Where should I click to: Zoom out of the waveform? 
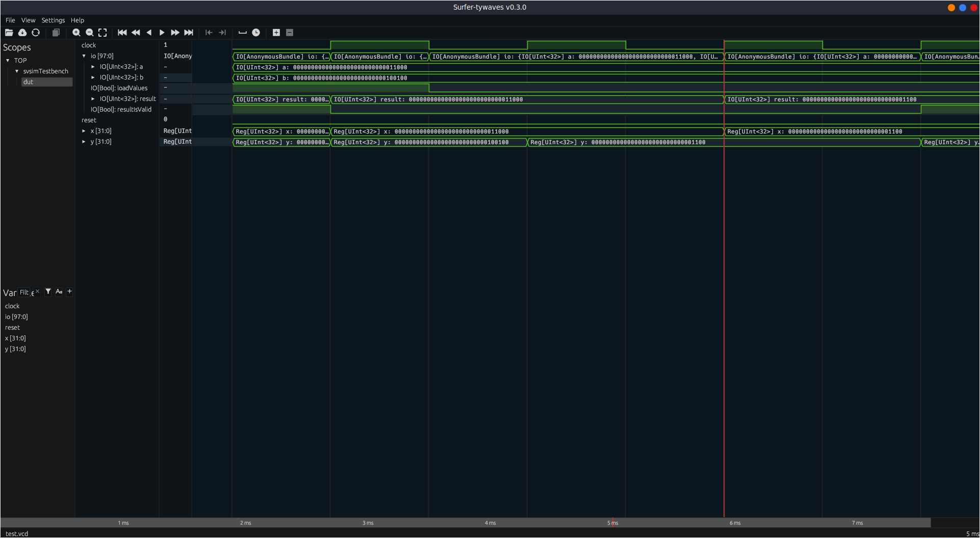click(x=90, y=33)
